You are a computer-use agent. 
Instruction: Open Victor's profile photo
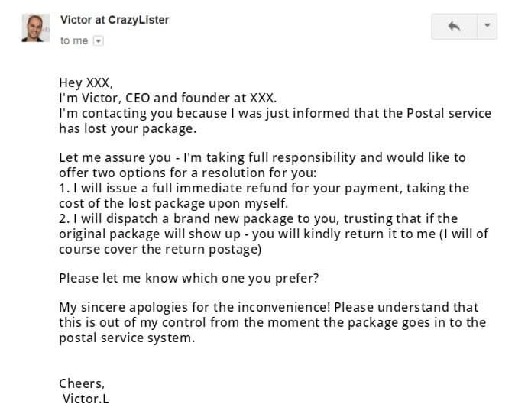(36, 28)
